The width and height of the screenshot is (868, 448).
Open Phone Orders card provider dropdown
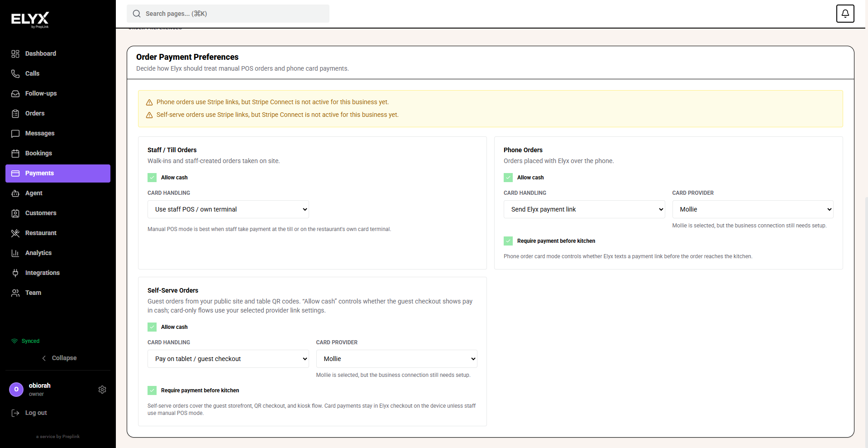coord(753,209)
